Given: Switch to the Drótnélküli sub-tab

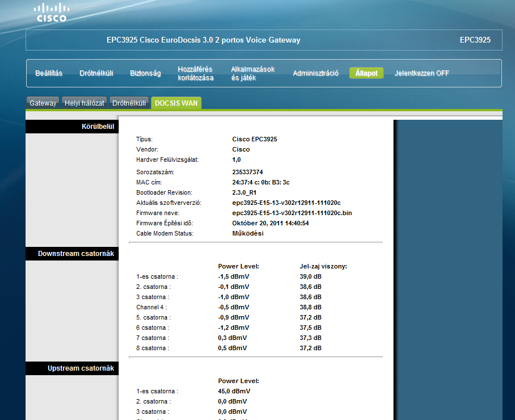Looking at the screenshot, I should tap(129, 103).
